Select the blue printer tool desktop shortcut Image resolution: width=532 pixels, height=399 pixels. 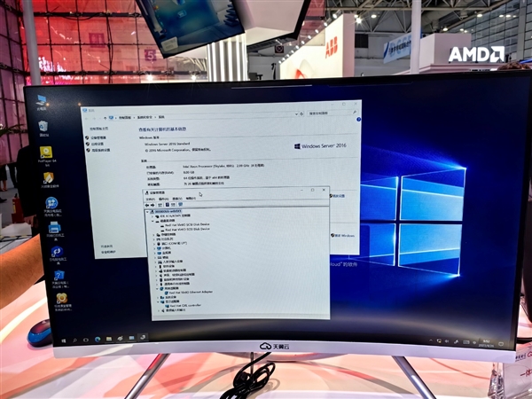point(54,231)
